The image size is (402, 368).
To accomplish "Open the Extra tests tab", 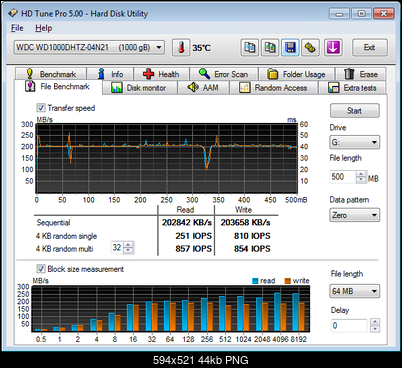I will pos(353,88).
